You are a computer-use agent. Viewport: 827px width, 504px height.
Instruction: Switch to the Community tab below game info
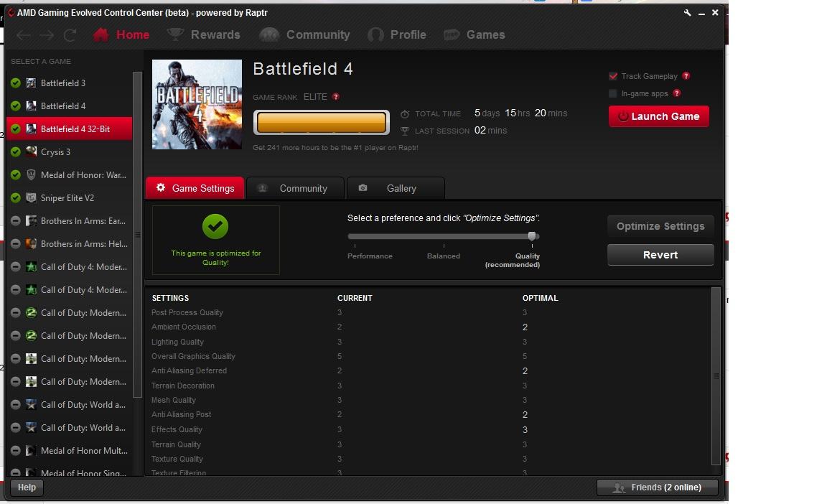click(x=295, y=188)
